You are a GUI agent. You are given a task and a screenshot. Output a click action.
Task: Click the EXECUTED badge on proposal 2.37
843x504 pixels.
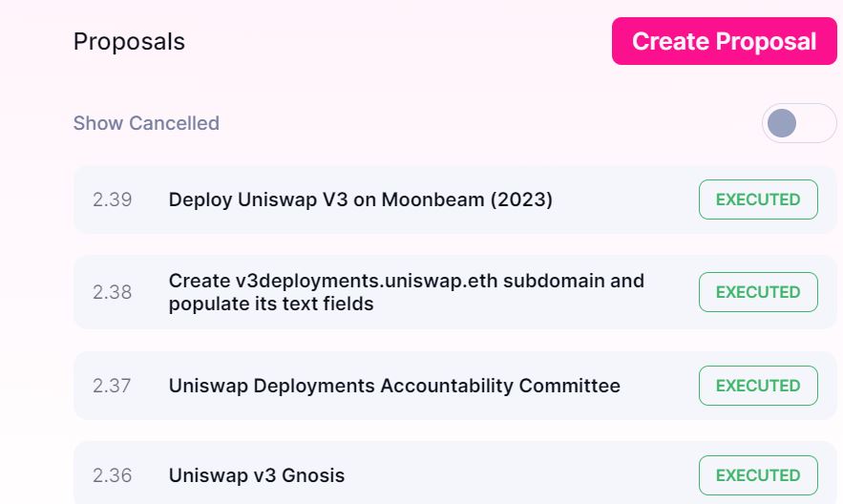click(x=758, y=386)
